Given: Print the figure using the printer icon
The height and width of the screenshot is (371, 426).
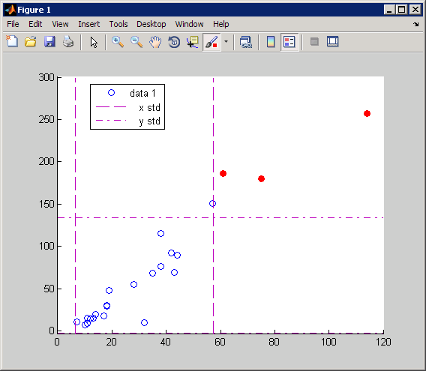Looking at the screenshot, I should click(68, 42).
